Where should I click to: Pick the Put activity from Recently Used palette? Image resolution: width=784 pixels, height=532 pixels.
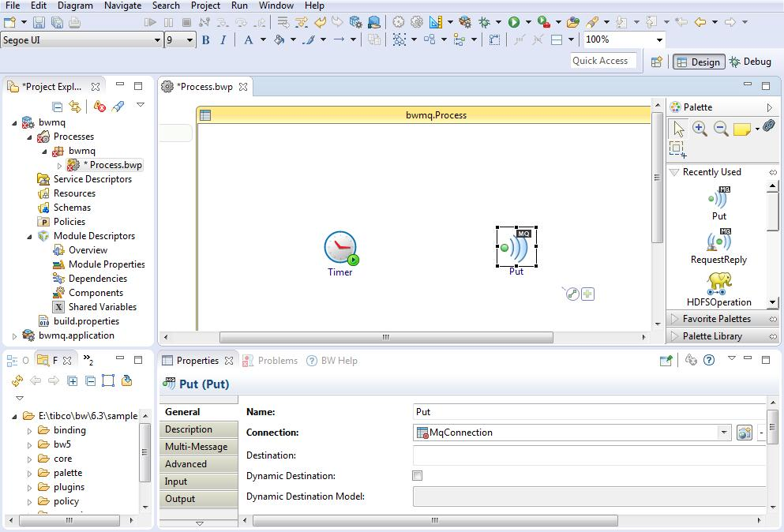pyautogui.click(x=719, y=203)
